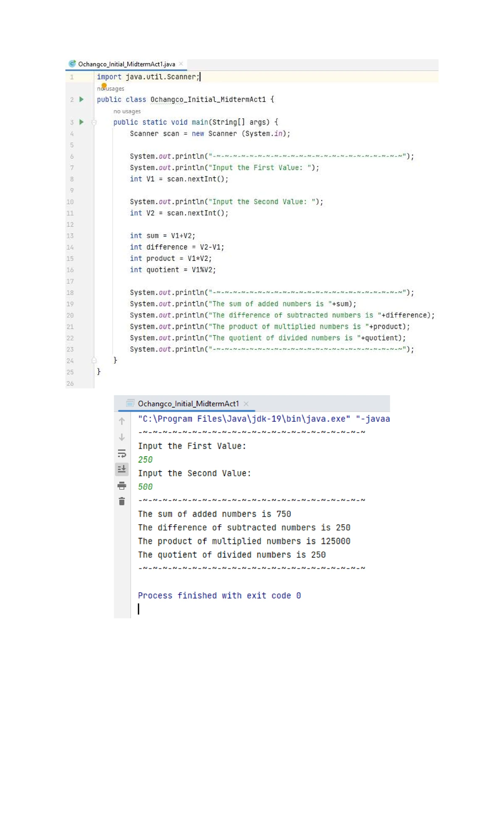
Task: Click 'import java.util.Scanner;' on line 1
Action: point(148,77)
